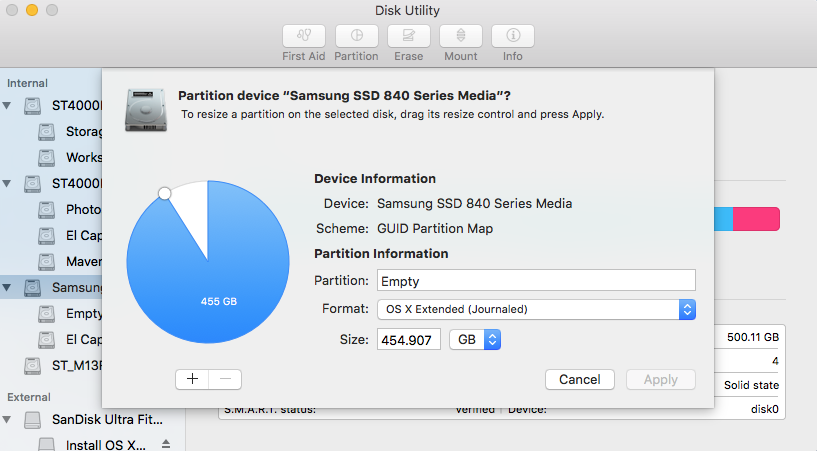This screenshot has width=817, height=451.
Task: Click the pie chart resize handle
Action: point(165,193)
